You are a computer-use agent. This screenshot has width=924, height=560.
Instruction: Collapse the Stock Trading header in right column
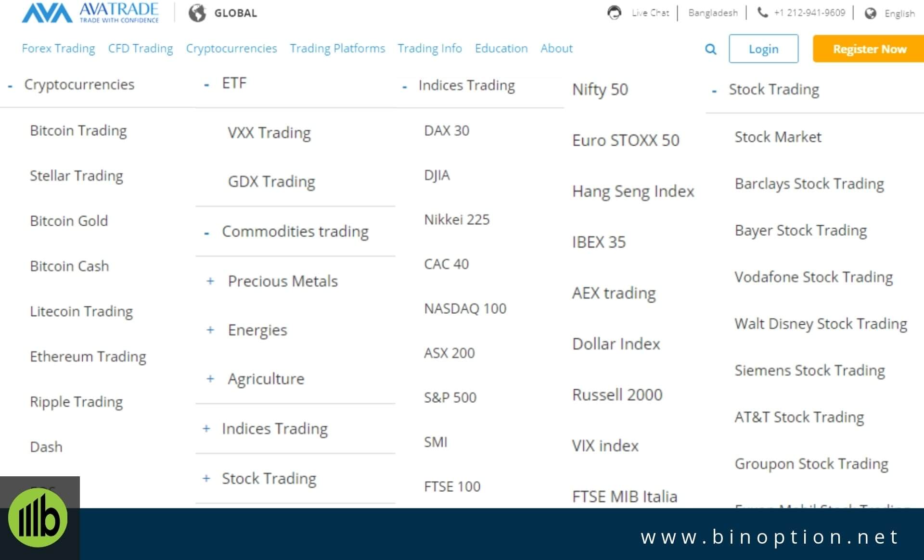click(x=714, y=91)
